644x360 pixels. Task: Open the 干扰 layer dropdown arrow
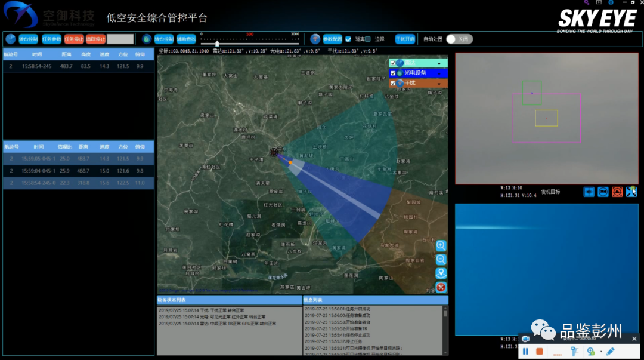tap(439, 84)
